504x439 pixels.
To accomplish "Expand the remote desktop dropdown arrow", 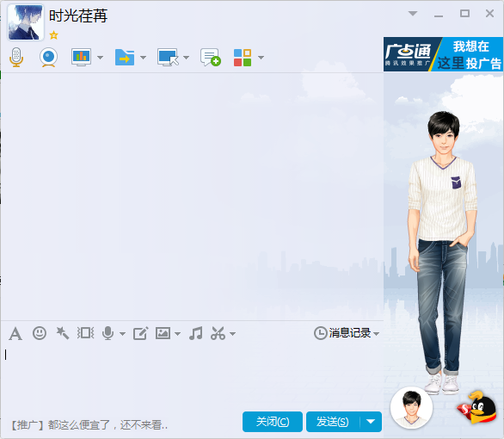I will [186, 58].
